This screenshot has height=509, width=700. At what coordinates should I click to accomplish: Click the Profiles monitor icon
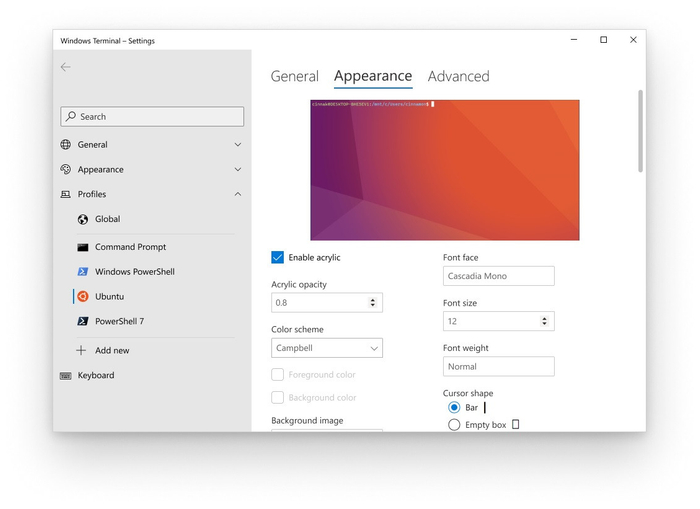66,194
